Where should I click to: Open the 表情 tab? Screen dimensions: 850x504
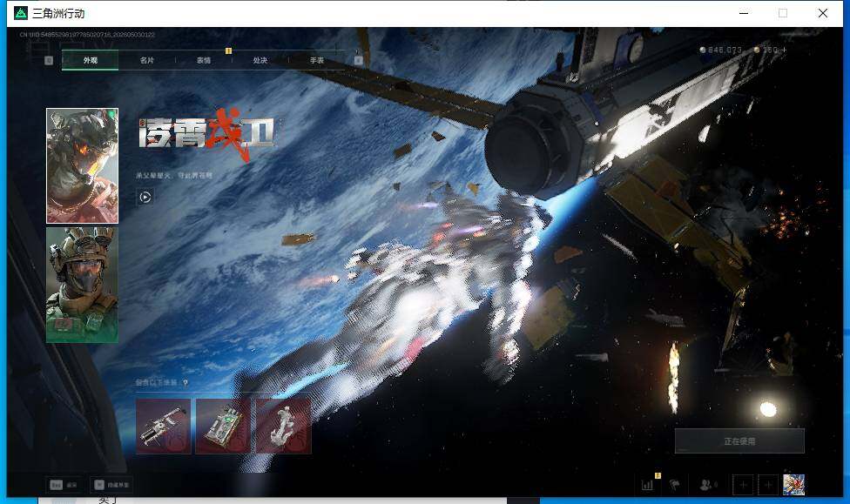pyautogui.click(x=203, y=60)
